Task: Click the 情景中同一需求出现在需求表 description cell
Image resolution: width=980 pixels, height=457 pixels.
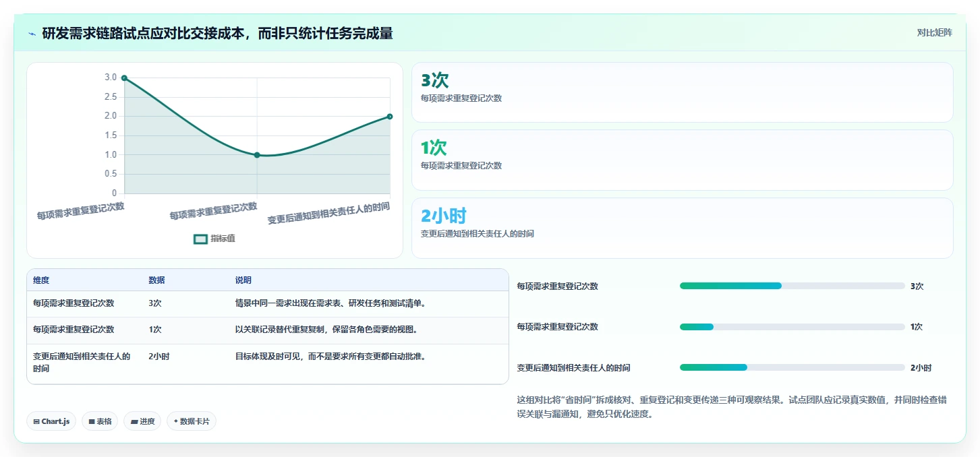Action: pyautogui.click(x=330, y=303)
